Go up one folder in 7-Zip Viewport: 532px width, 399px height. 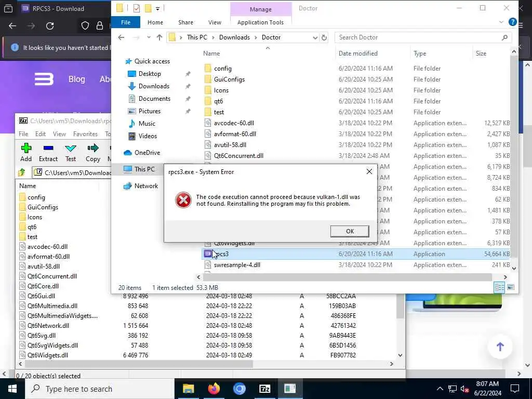(22, 172)
